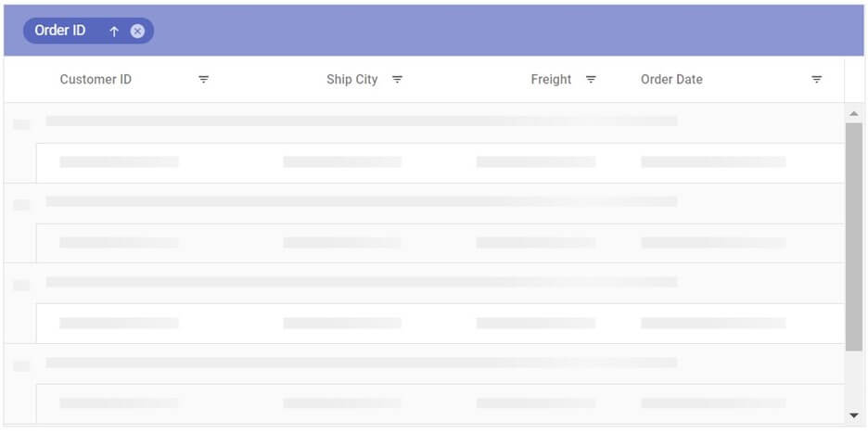Expand the second loading group row

click(20, 204)
